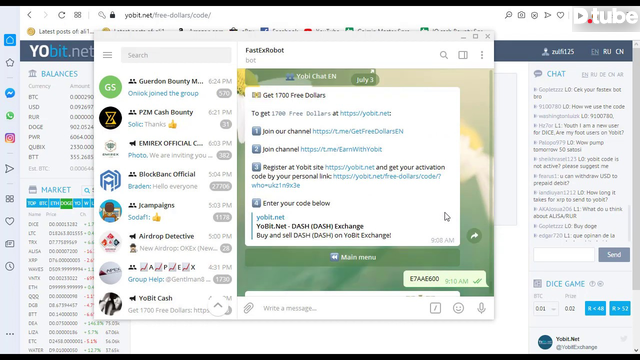640x360 pixels.
Task: Reload the browser page
Action: 61,15
